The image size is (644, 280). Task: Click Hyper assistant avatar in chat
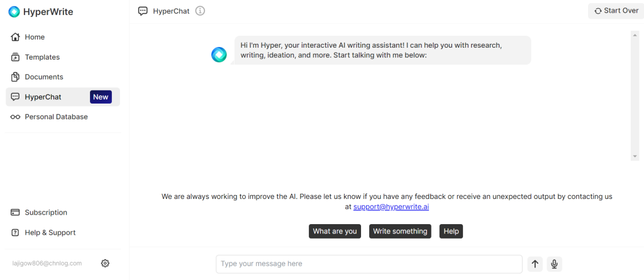click(x=219, y=55)
